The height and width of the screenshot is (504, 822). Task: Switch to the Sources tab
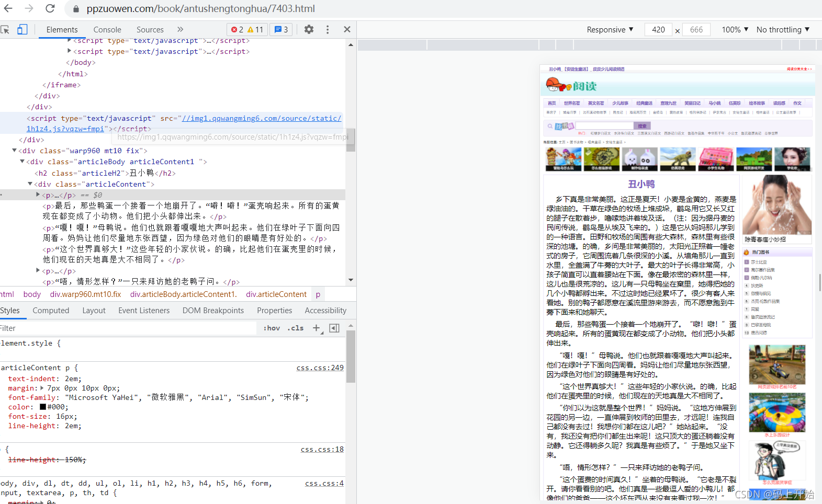pyautogui.click(x=150, y=30)
